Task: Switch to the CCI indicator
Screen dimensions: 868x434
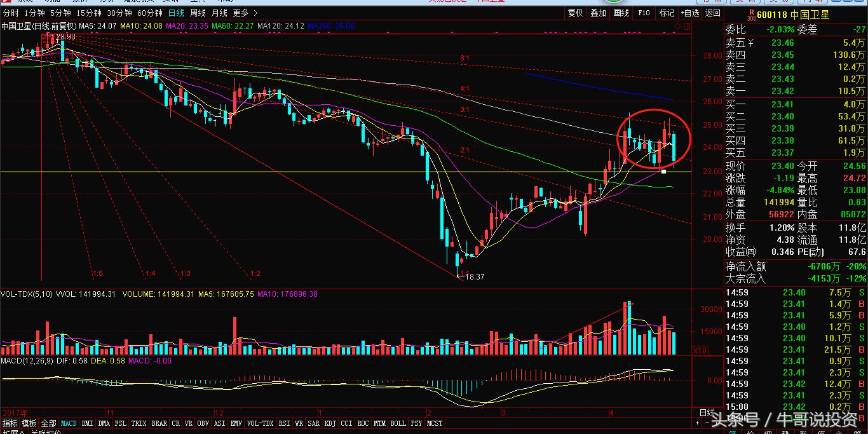Action: coord(347,423)
